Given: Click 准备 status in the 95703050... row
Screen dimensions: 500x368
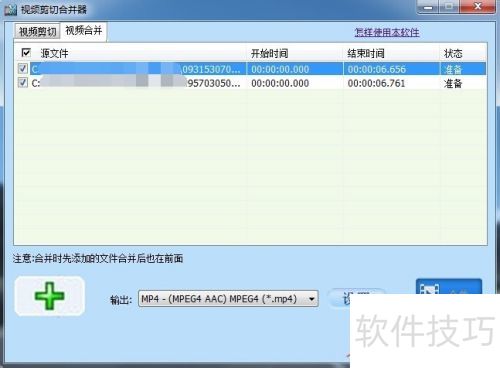Looking at the screenshot, I should pyautogui.click(x=453, y=83).
